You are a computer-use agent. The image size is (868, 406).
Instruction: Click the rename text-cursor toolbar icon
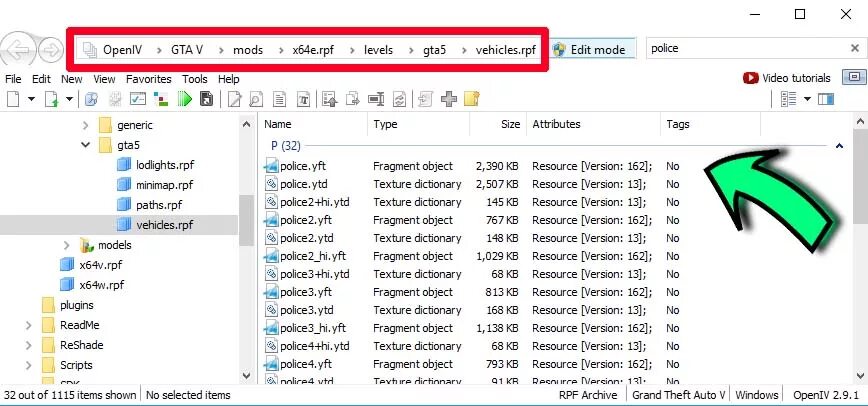coord(376,99)
